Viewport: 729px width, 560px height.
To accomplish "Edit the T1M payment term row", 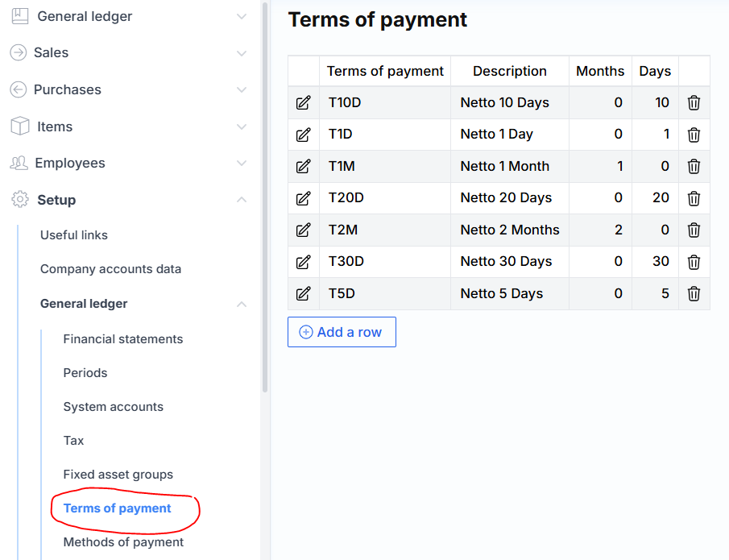I will 303,166.
